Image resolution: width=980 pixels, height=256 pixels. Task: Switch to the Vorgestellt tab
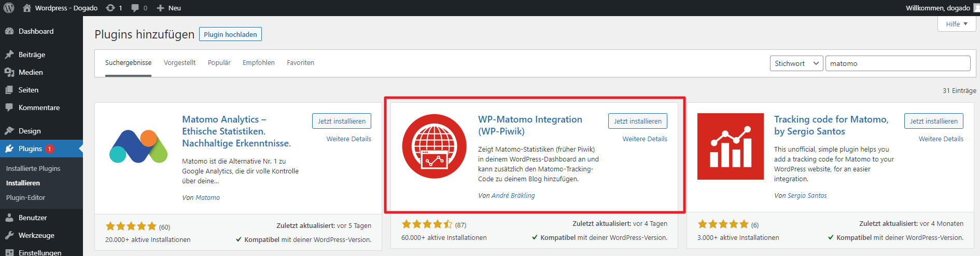(180, 63)
